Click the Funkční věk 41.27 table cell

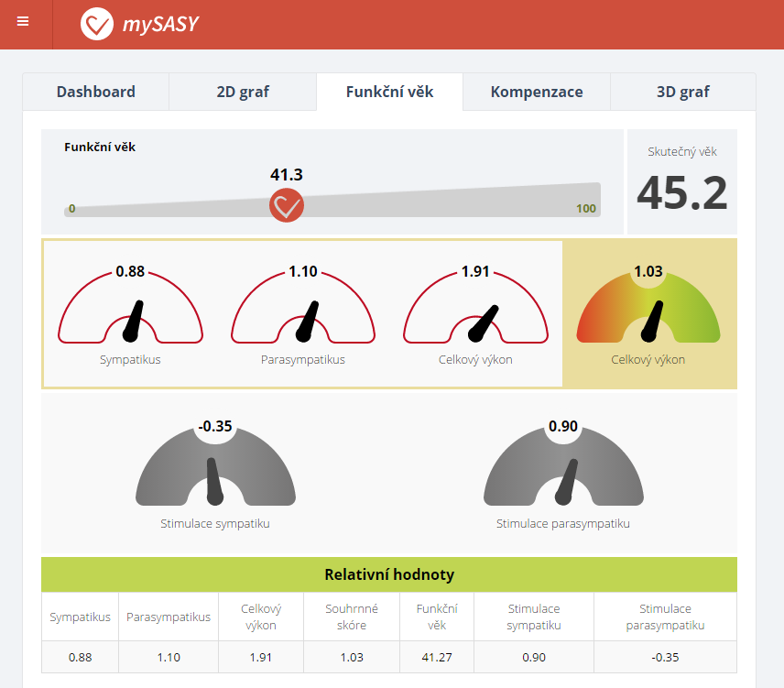point(438,657)
